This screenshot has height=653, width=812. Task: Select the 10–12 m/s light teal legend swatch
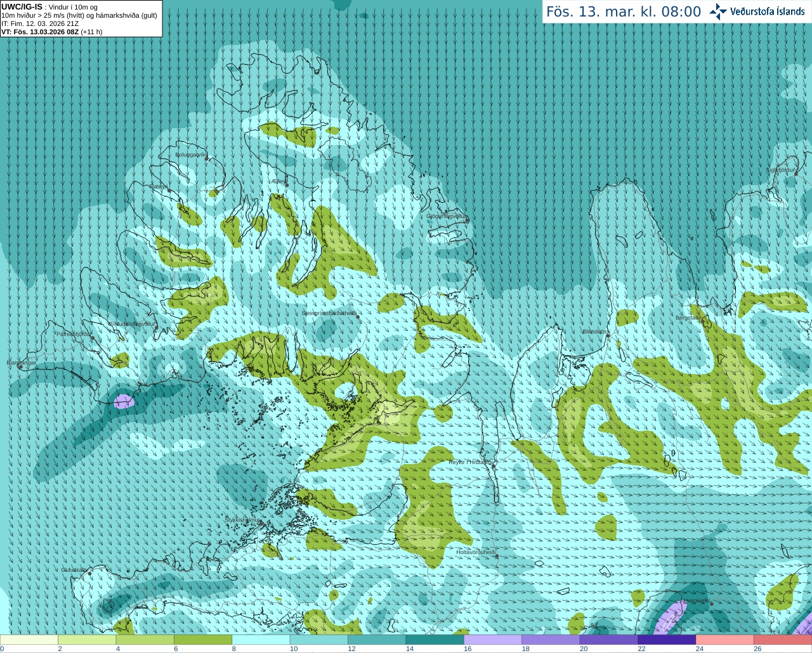319,640
